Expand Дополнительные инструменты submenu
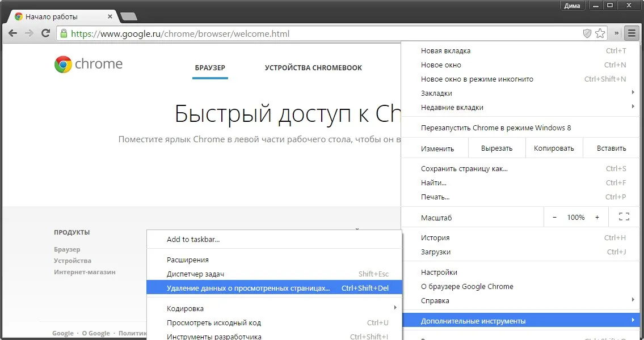Viewport: 644px width, 340px height. coord(520,321)
